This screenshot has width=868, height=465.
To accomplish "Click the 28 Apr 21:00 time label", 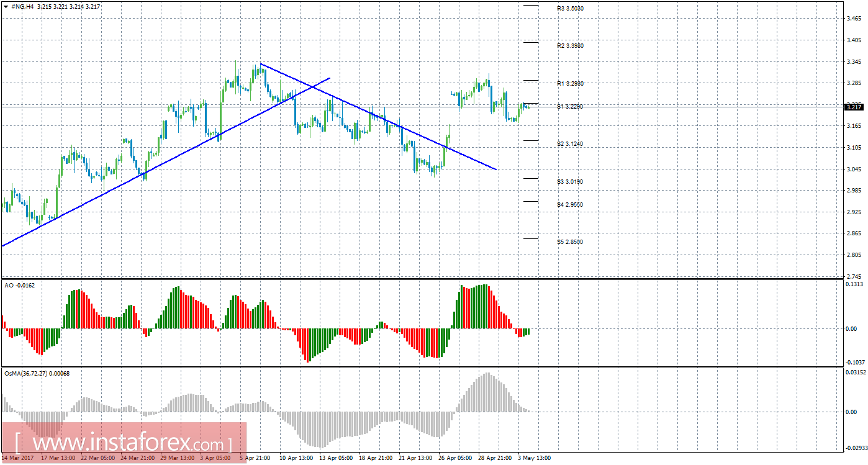I will (x=495, y=459).
